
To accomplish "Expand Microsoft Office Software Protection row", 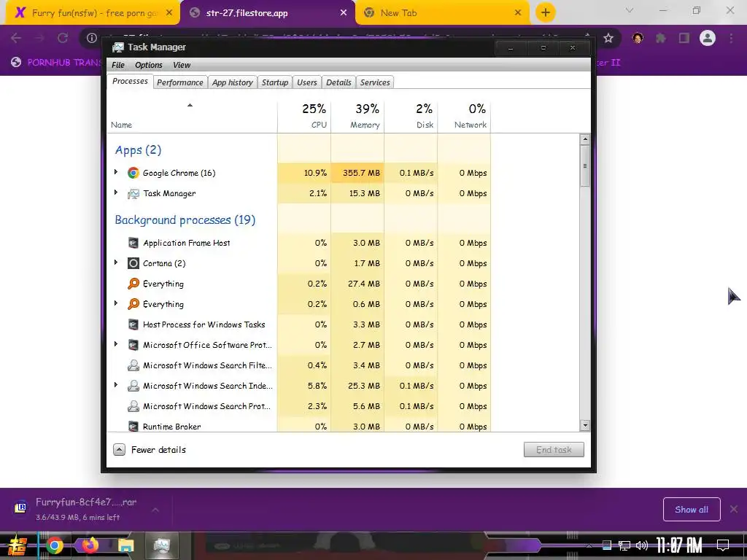I will tap(116, 344).
